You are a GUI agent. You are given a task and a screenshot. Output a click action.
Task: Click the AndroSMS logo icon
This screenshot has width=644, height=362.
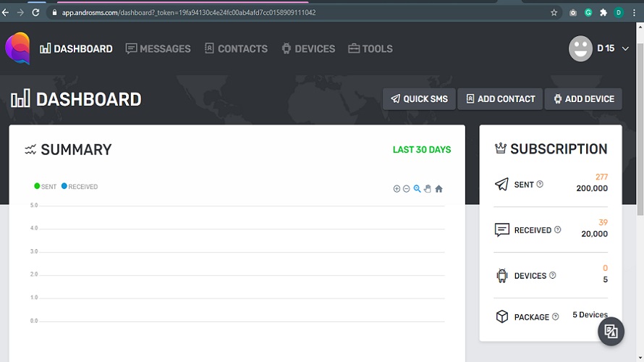point(17,49)
